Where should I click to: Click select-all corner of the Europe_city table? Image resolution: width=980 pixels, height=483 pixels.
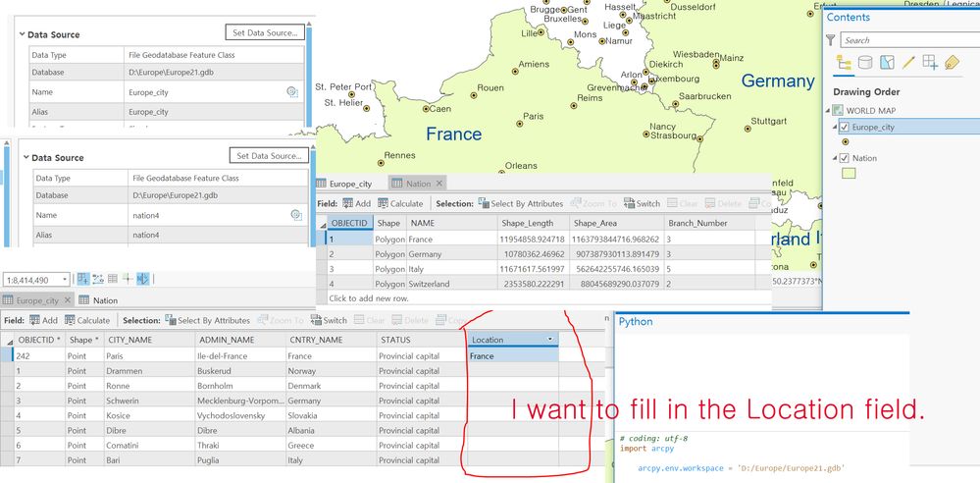(8, 341)
